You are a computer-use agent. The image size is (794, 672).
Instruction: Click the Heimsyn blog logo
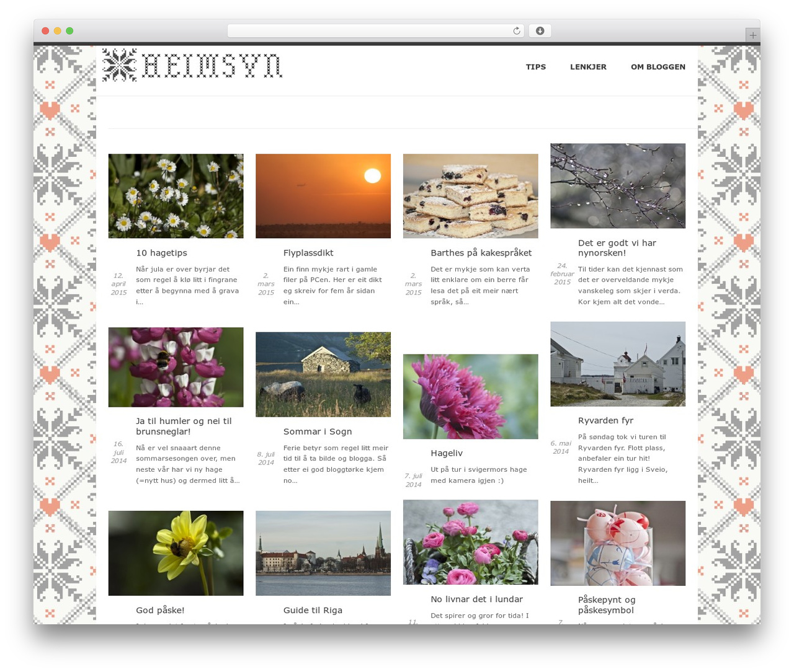click(192, 65)
